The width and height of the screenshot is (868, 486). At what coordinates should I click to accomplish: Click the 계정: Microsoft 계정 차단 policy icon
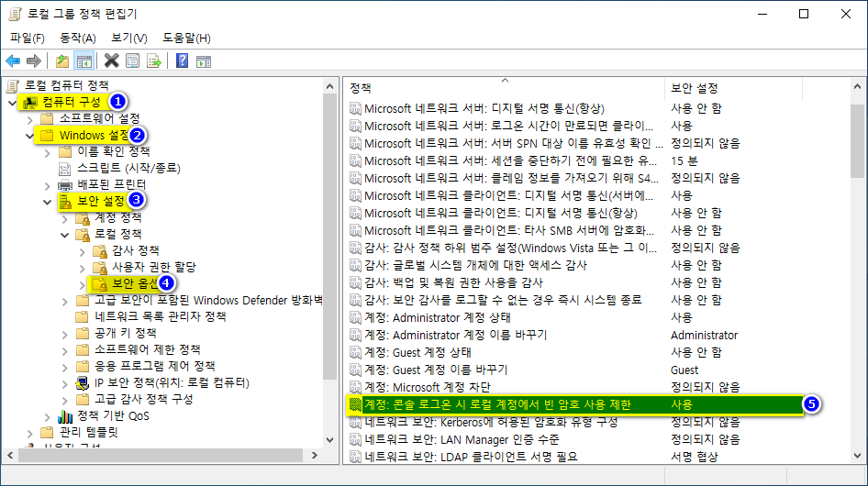click(355, 387)
